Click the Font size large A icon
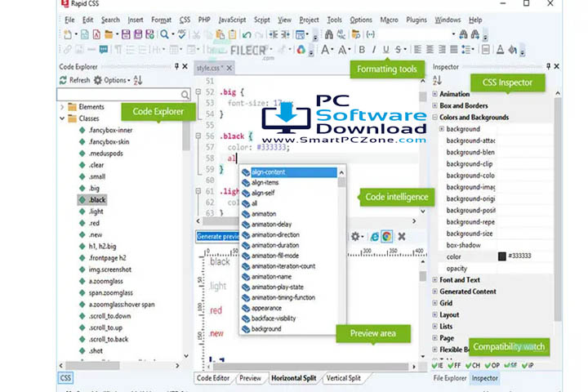588x392 pixels. click(x=325, y=50)
